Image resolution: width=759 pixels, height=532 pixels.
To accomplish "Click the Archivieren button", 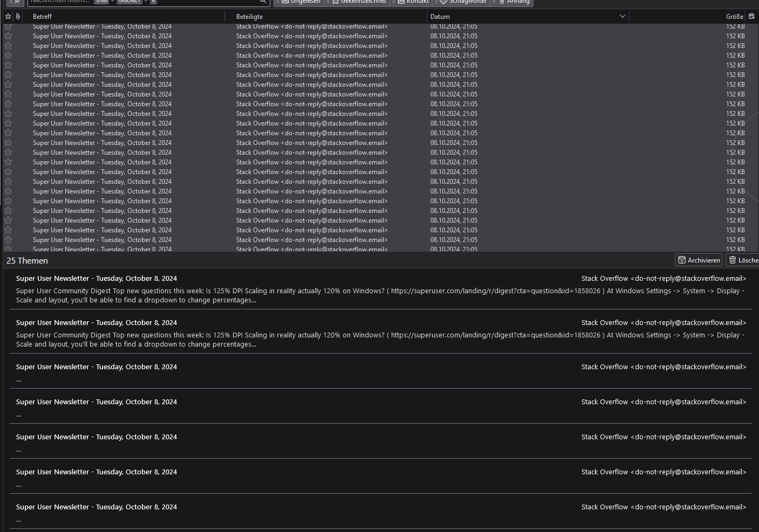I will [x=699, y=260].
